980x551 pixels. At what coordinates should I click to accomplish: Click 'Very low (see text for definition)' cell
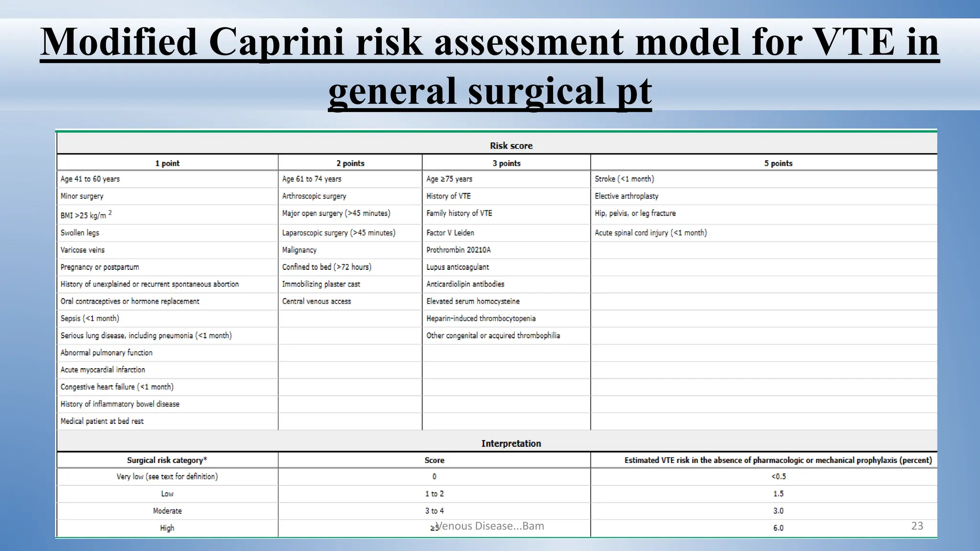coord(167,476)
